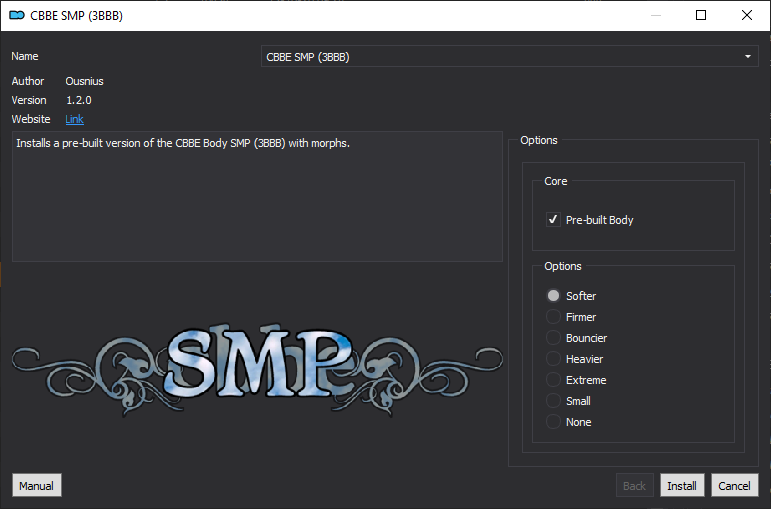Maximize the CBBE SMP window
The image size is (771, 509).
point(701,15)
